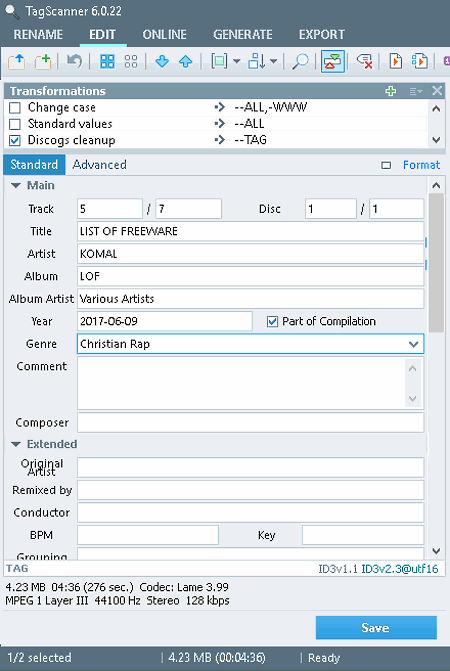Viewport: 450px width, 671px height.
Task: Add a new transformation with green plus
Action: pos(391,91)
